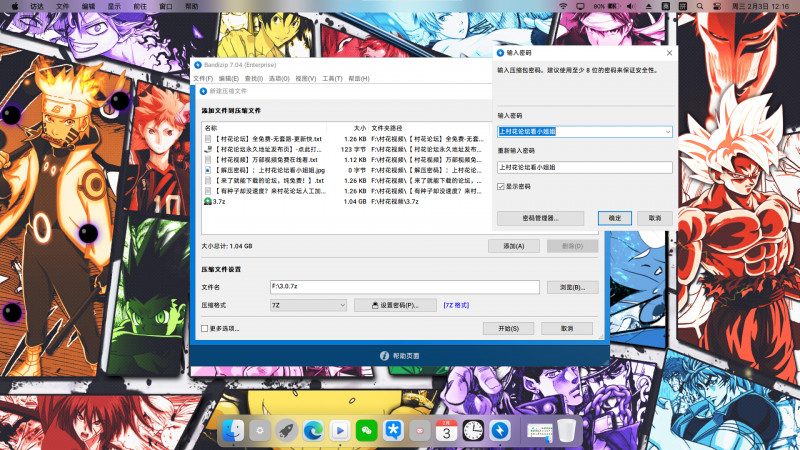Viewport: 800px width, 450px height.
Task: Uncheck the 显示密码 checkbox
Action: (501, 186)
